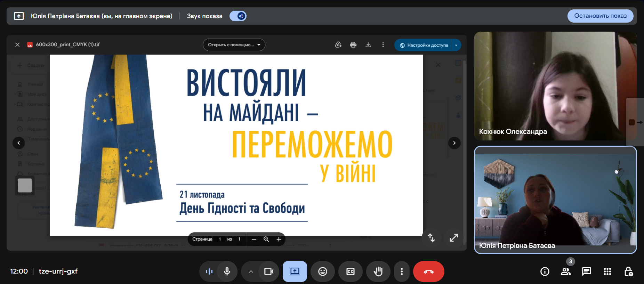Open the emoji reactions picker

323,271
